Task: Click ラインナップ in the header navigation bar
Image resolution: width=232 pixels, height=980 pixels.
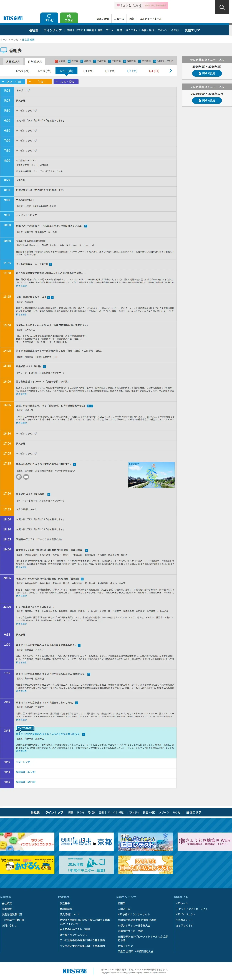Action: click(52, 30)
